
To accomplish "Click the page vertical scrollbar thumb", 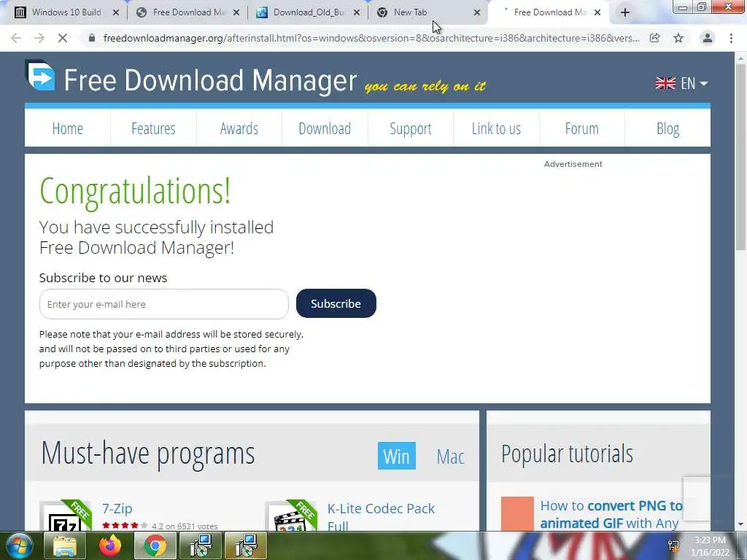I will pyautogui.click(x=740, y=157).
